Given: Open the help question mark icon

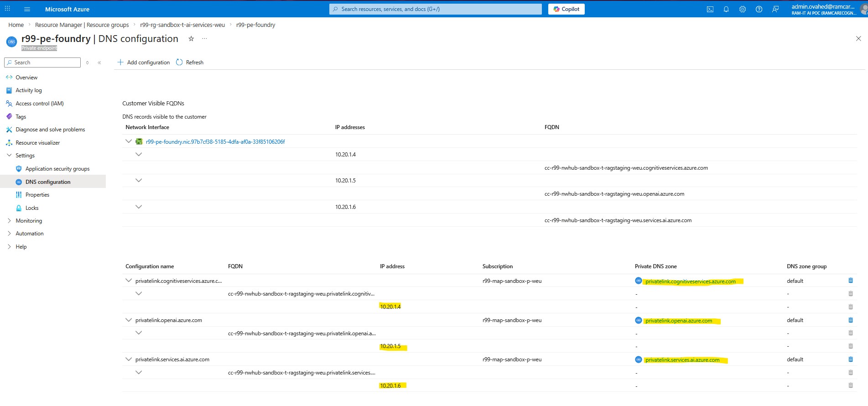Looking at the screenshot, I should [x=759, y=9].
